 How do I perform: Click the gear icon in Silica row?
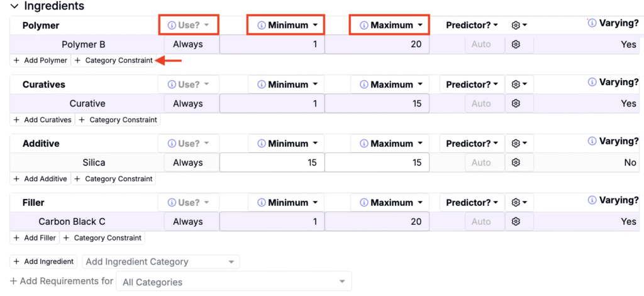pyautogui.click(x=516, y=162)
